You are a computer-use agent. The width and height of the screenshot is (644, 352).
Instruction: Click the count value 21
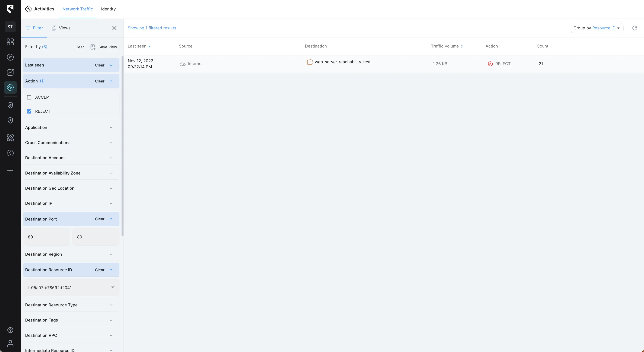[x=541, y=64]
